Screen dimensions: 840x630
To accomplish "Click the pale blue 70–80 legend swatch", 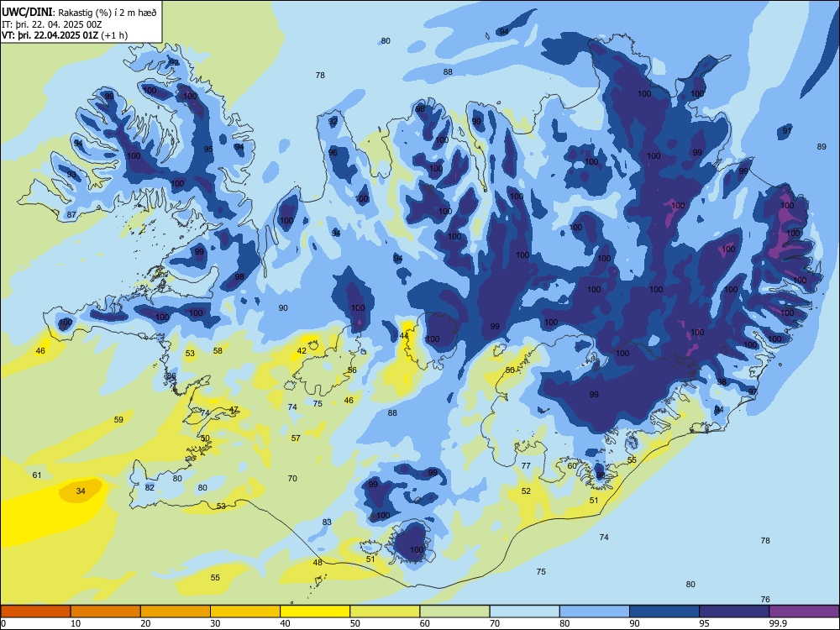I will click(x=524, y=612).
